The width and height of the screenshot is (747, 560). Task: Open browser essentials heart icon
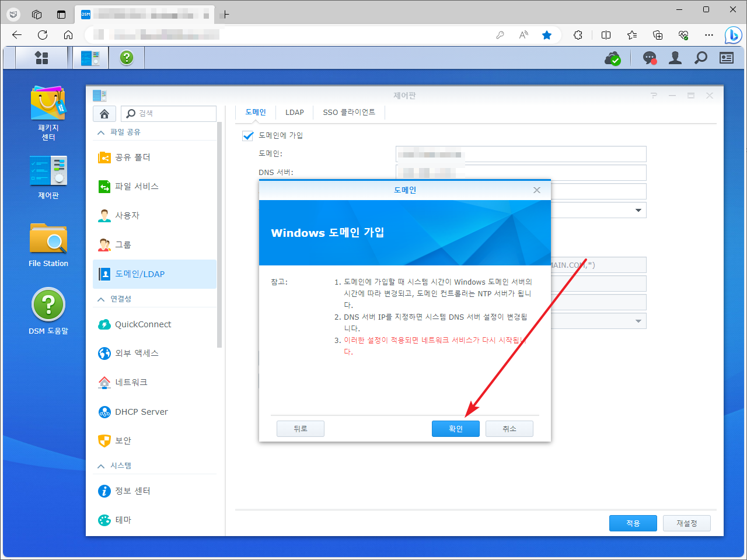(683, 35)
